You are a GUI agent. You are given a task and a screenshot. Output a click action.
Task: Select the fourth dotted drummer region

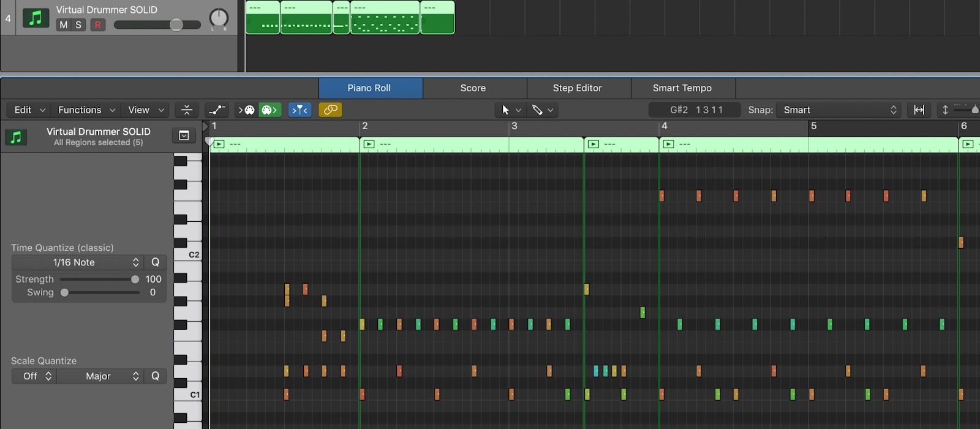point(385,17)
